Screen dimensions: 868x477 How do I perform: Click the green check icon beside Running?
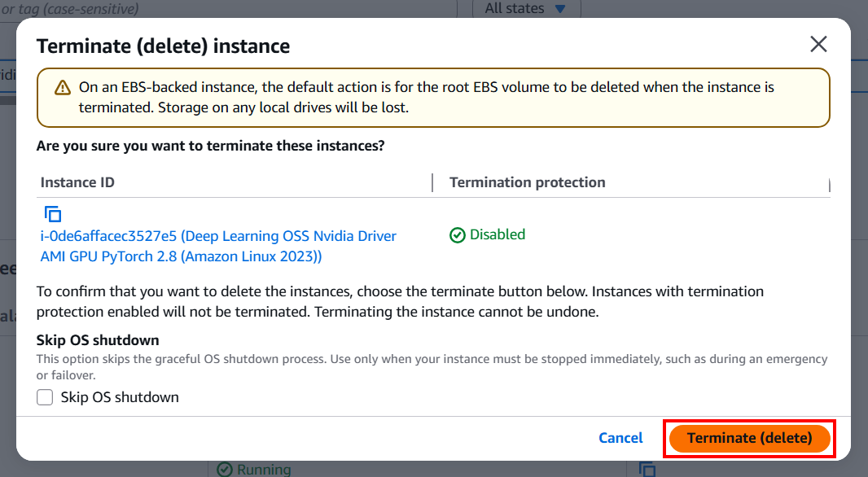pos(226,470)
